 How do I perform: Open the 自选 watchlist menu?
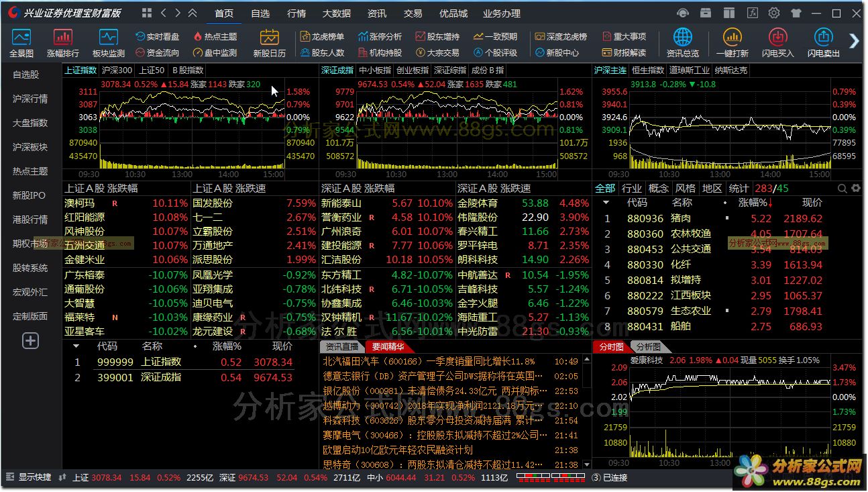pos(260,13)
